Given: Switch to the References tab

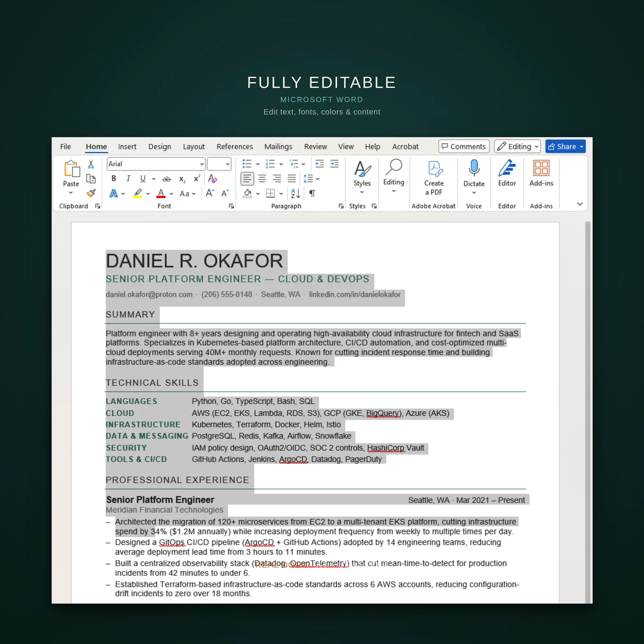Looking at the screenshot, I should coord(235,146).
